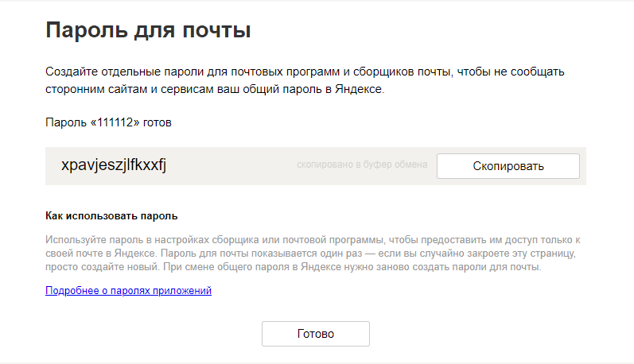Image resolution: width=634 pixels, height=364 pixels.
Task: Click the скопировано в буфер обмена notice
Action: point(362,165)
